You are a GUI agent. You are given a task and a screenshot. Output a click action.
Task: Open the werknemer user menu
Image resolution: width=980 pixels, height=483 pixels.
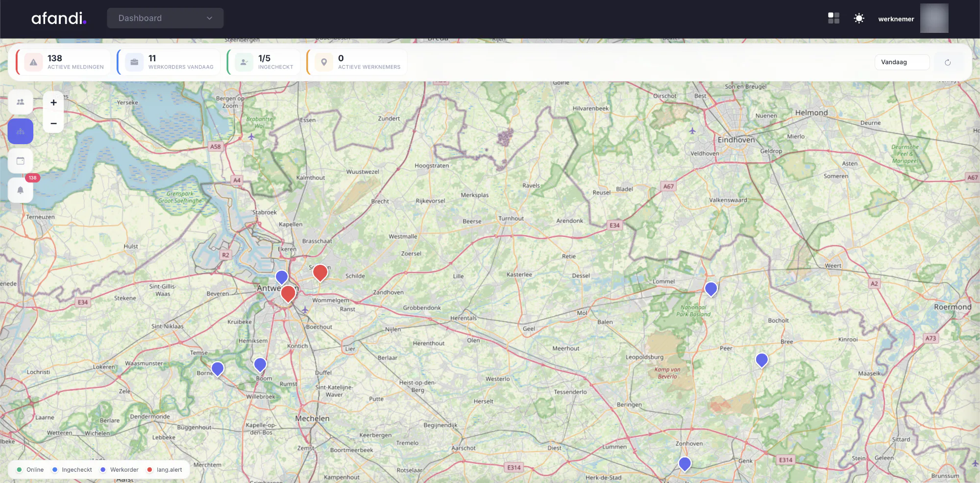click(x=913, y=19)
